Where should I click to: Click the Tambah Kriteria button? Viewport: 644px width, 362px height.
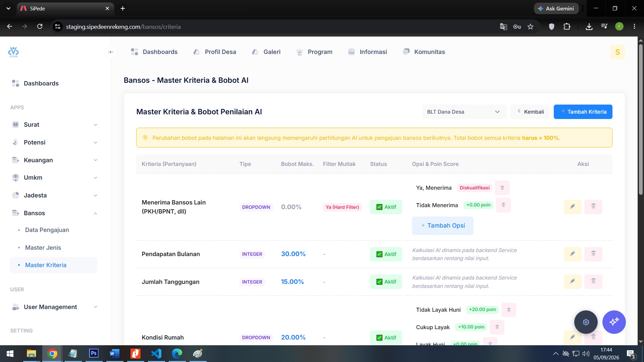click(583, 112)
